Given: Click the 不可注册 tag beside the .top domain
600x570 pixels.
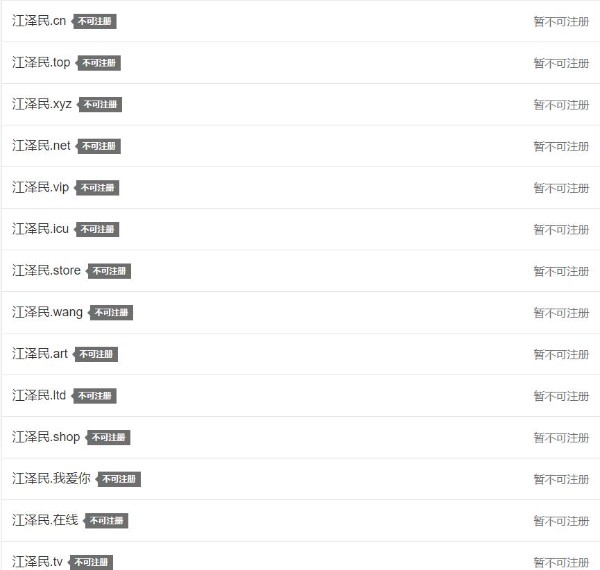Looking at the screenshot, I should click(x=99, y=63).
